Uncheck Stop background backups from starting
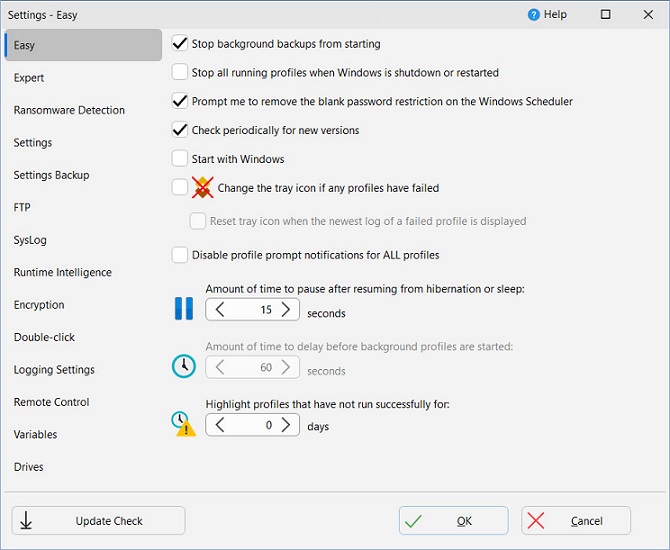Image resolution: width=670 pixels, height=550 pixels. 179,44
